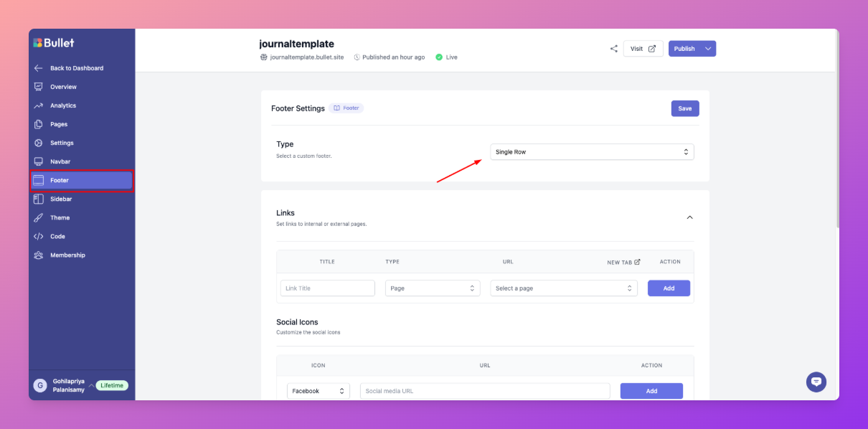Click the New Tab external link icon

tap(637, 262)
